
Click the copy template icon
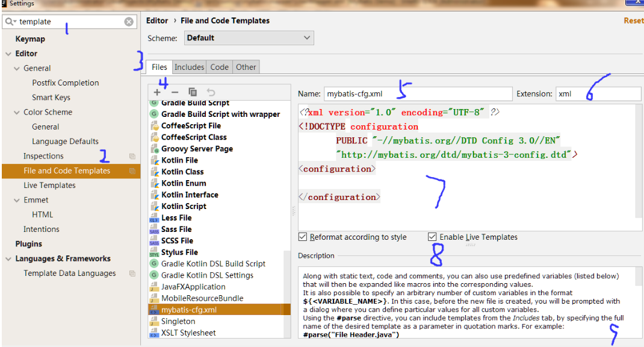tap(193, 92)
